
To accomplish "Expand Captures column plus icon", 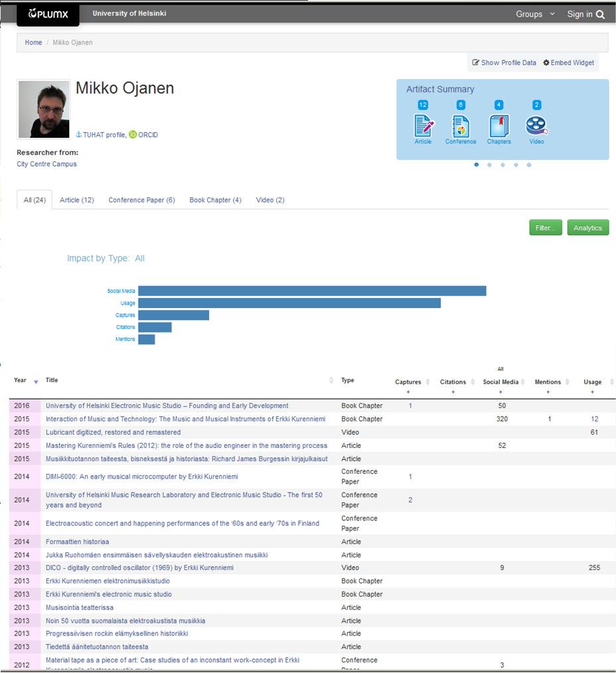I will (408, 392).
